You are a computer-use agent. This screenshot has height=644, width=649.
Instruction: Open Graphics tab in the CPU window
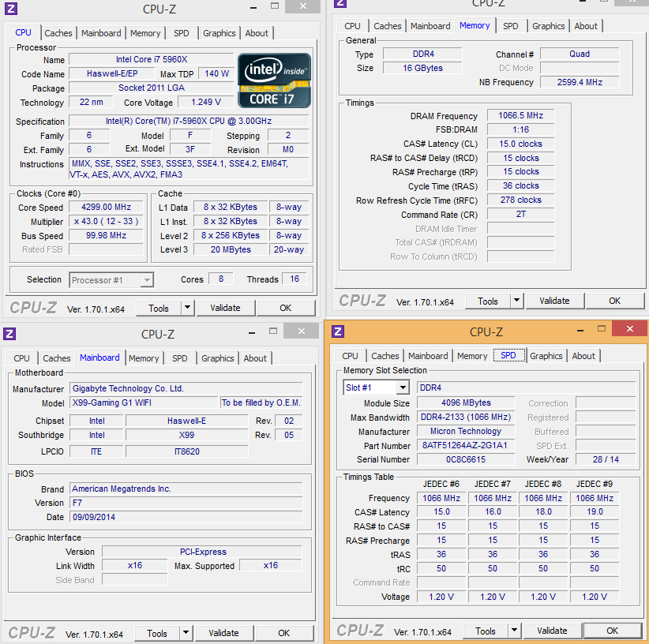tap(219, 33)
